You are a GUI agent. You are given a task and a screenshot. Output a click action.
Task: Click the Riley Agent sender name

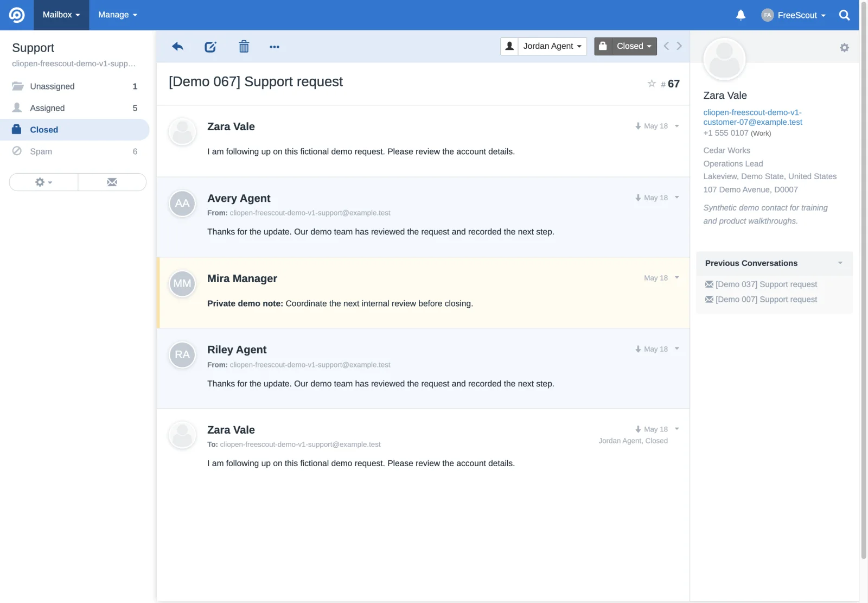237,350
